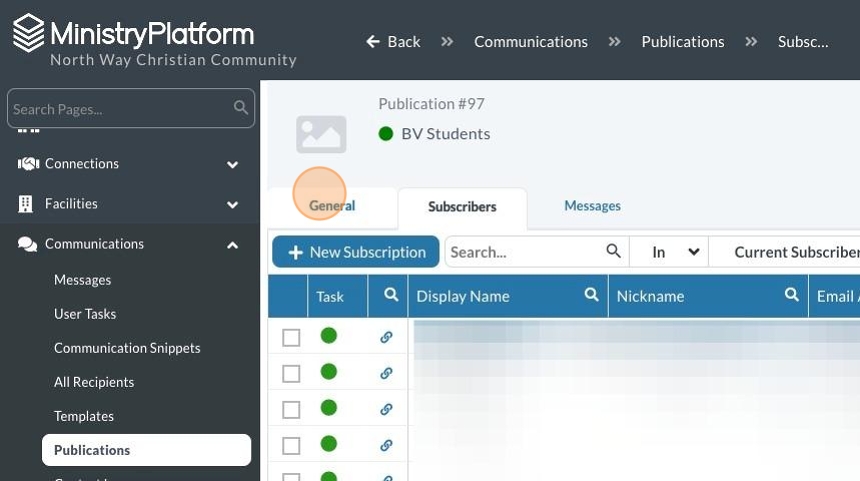Screen dimensions: 860x481
Task: Switch to the Messages tab
Action: coord(592,206)
